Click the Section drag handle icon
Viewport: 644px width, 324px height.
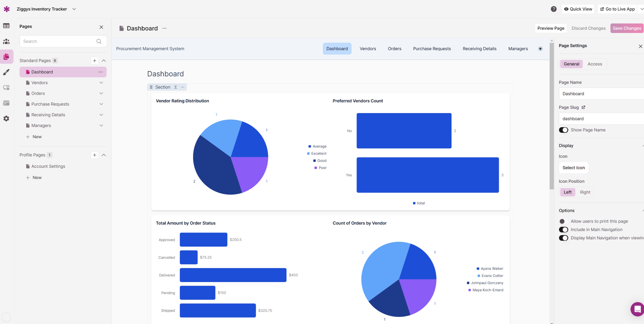(151, 87)
